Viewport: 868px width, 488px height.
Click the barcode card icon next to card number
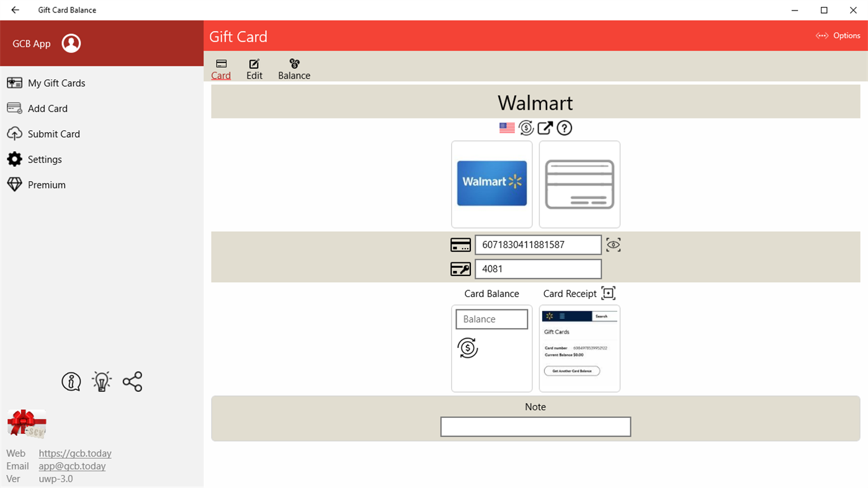pyautogui.click(x=460, y=244)
